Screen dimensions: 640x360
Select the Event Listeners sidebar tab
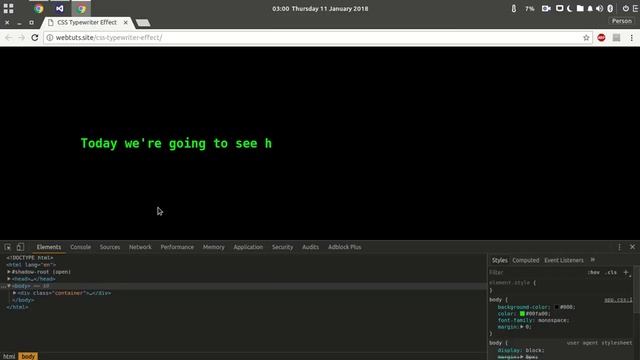click(x=564, y=260)
